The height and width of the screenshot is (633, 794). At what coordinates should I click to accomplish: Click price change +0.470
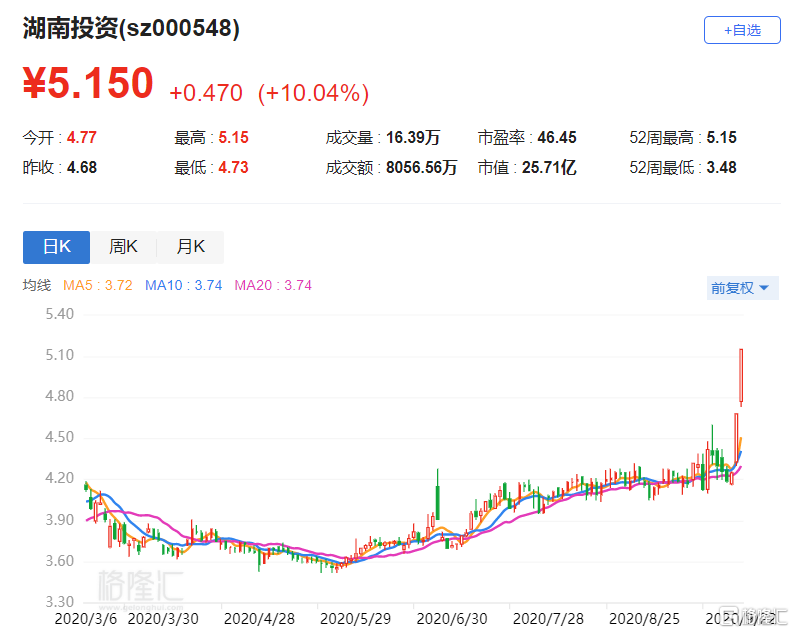pos(206,93)
